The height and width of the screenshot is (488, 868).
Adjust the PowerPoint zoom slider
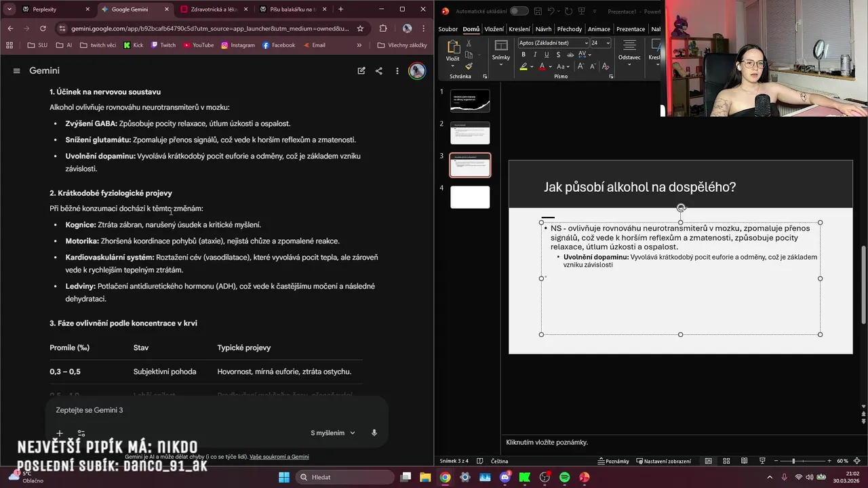pos(793,461)
